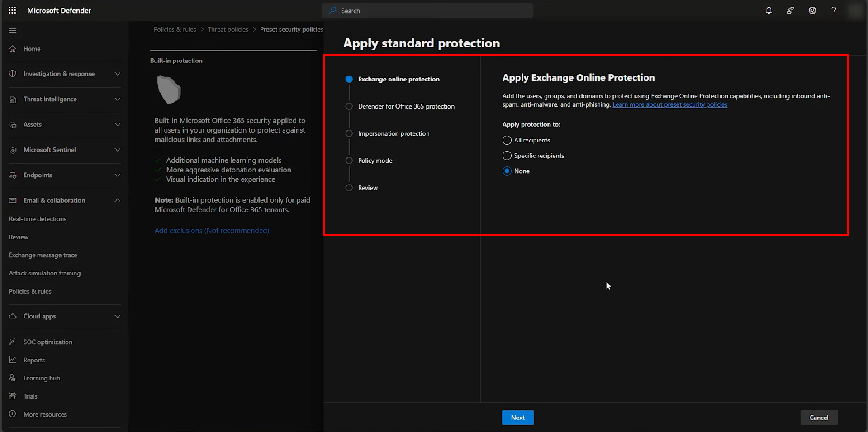Open SOC optimization page
The height and width of the screenshot is (432, 868).
47,342
